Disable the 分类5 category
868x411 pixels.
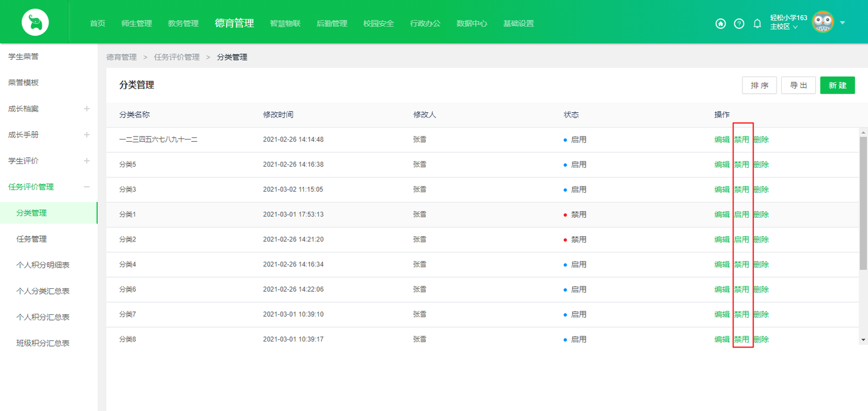tap(741, 164)
